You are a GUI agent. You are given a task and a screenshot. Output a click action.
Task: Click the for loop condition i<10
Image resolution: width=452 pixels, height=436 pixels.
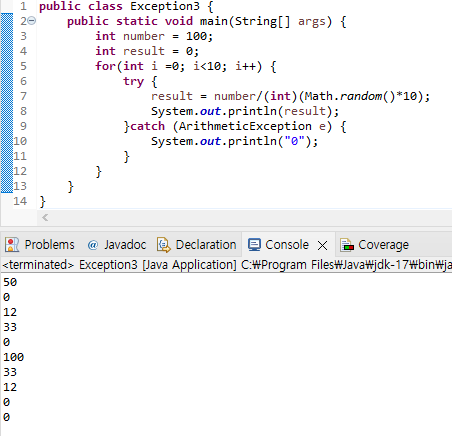click(x=207, y=66)
